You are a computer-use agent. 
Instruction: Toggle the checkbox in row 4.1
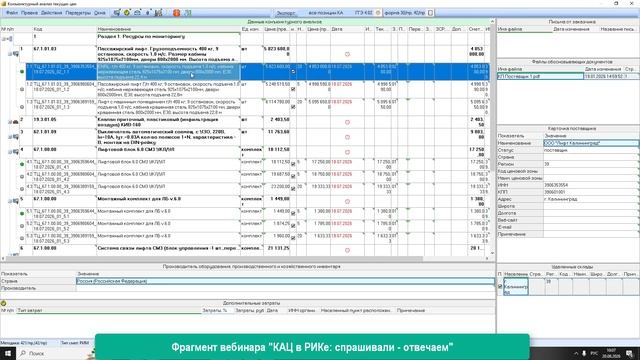coord(293,164)
